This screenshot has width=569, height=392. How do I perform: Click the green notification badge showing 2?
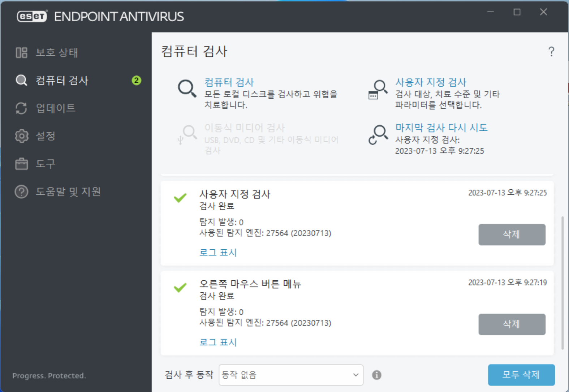pos(136,80)
